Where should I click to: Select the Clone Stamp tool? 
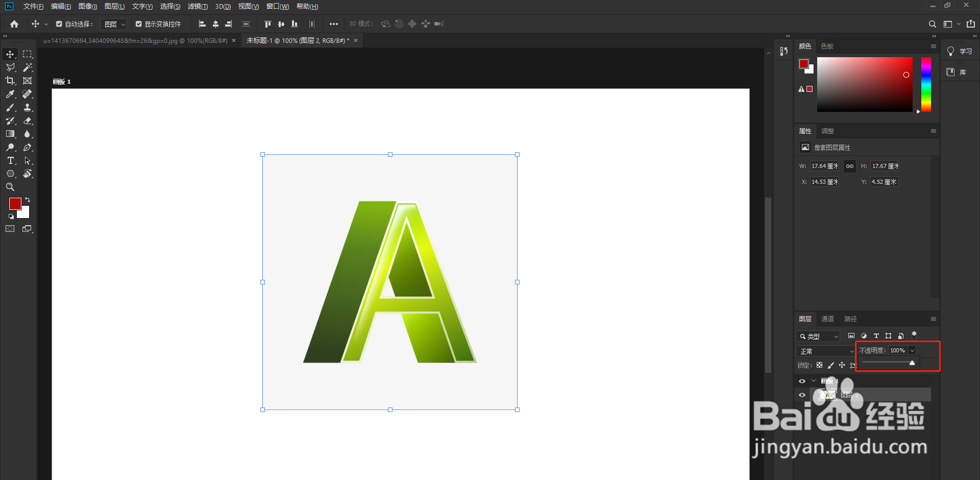[x=28, y=107]
